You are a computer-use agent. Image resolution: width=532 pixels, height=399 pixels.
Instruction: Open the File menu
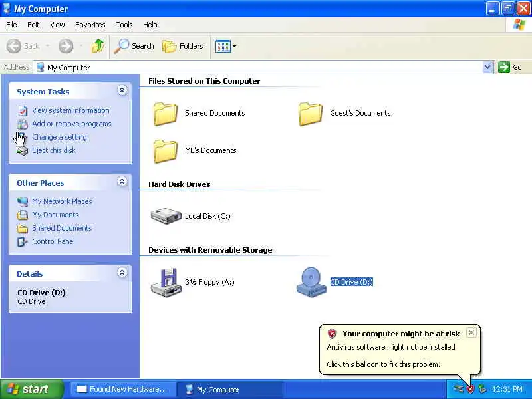pos(11,25)
